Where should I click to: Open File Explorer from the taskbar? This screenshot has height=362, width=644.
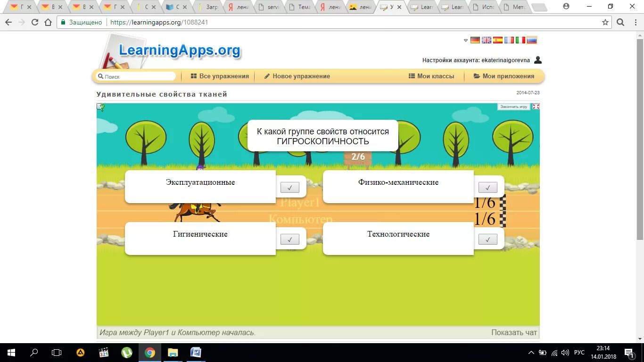click(x=173, y=353)
